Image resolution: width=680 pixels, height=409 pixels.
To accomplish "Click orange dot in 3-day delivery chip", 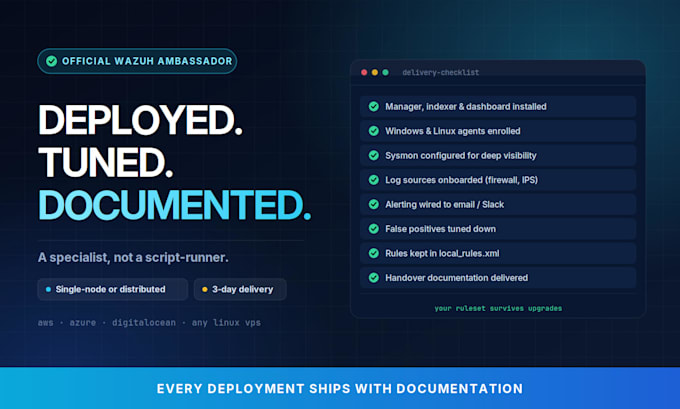I will tap(205, 289).
